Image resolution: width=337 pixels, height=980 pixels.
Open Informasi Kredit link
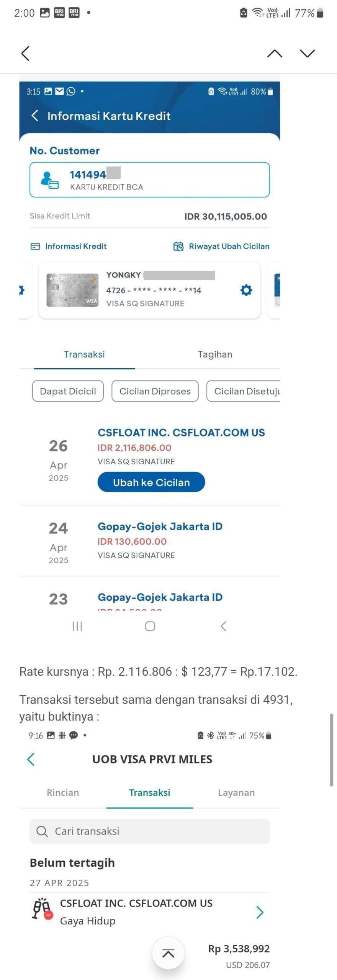[x=69, y=246]
